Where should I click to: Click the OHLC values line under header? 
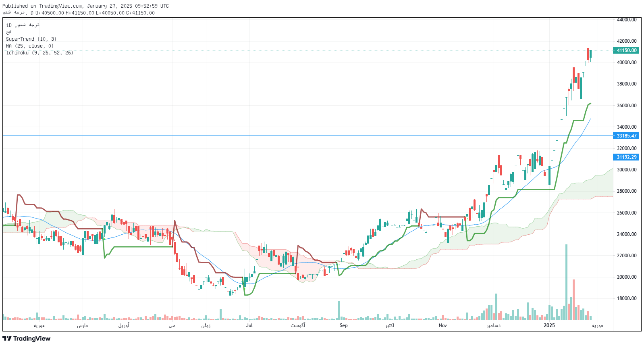tap(79, 13)
